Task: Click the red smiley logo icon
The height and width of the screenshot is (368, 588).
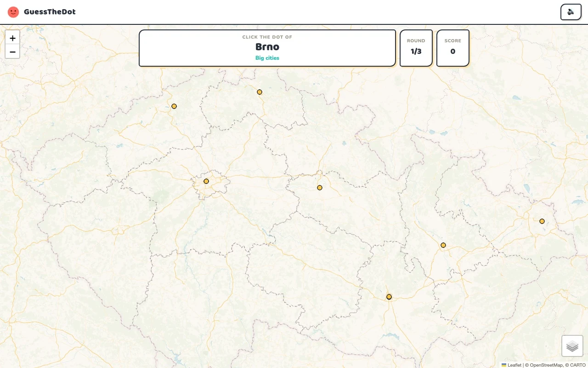Action: [13, 12]
